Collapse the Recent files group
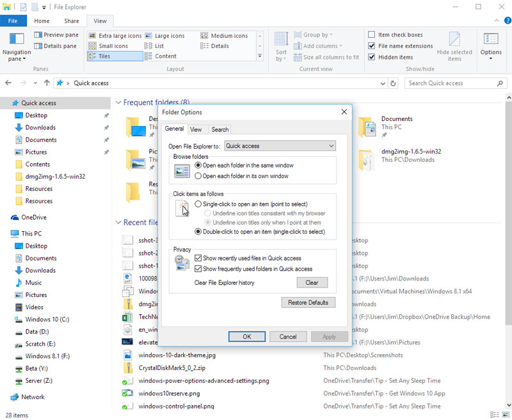Screen dimensions: 512x420 [x=118, y=222]
